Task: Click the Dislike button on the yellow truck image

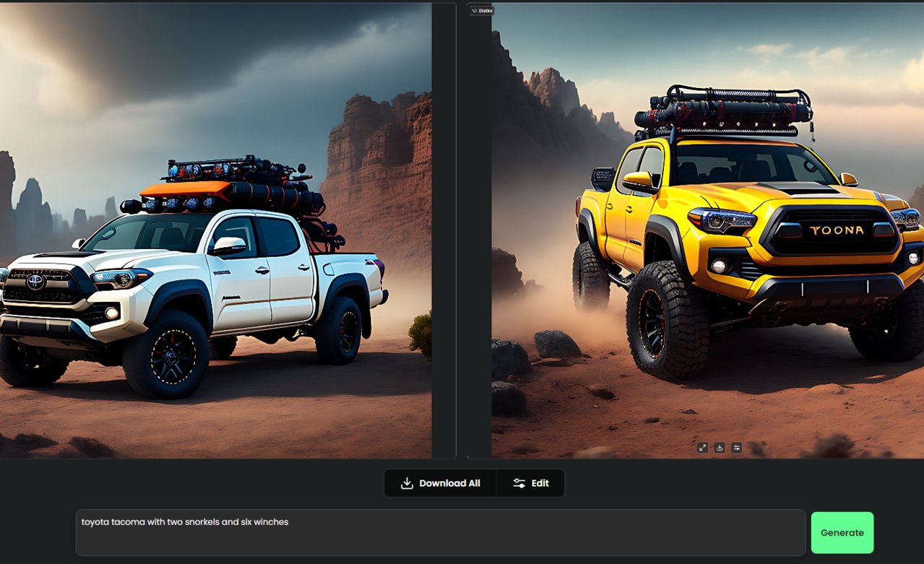Action: click(x=481, y=11)
